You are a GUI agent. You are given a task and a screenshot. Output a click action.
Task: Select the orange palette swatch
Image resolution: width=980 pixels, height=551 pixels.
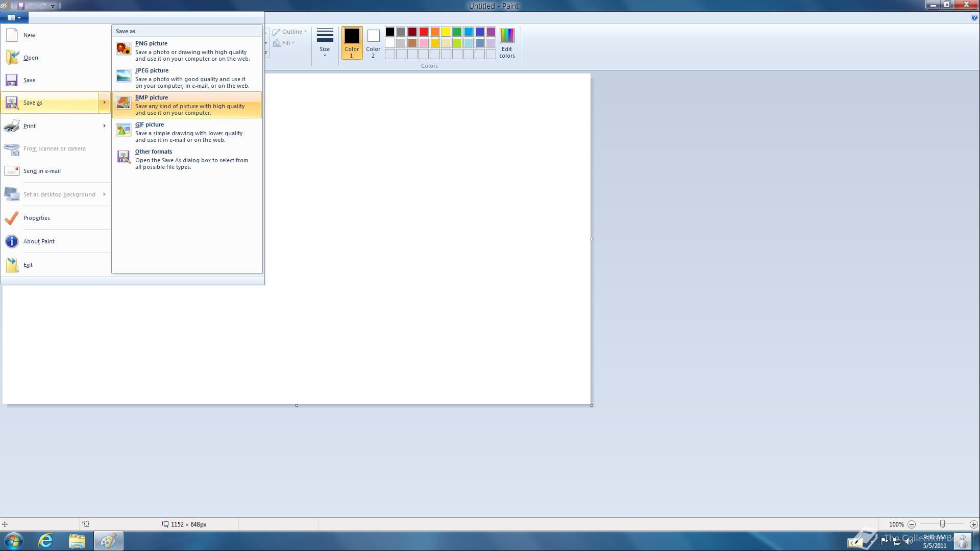pyautogui.click(x=435, y=32)
